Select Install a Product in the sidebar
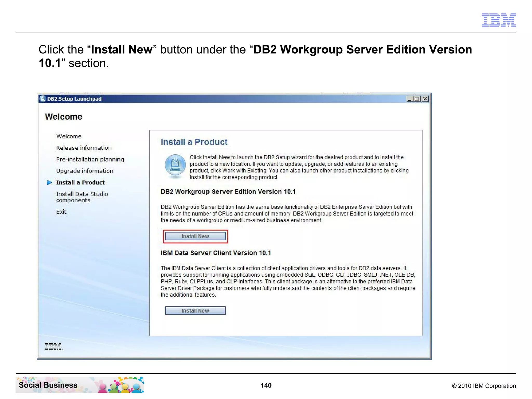532x399 pixels. pyautogui.click(x=80, y=182)
